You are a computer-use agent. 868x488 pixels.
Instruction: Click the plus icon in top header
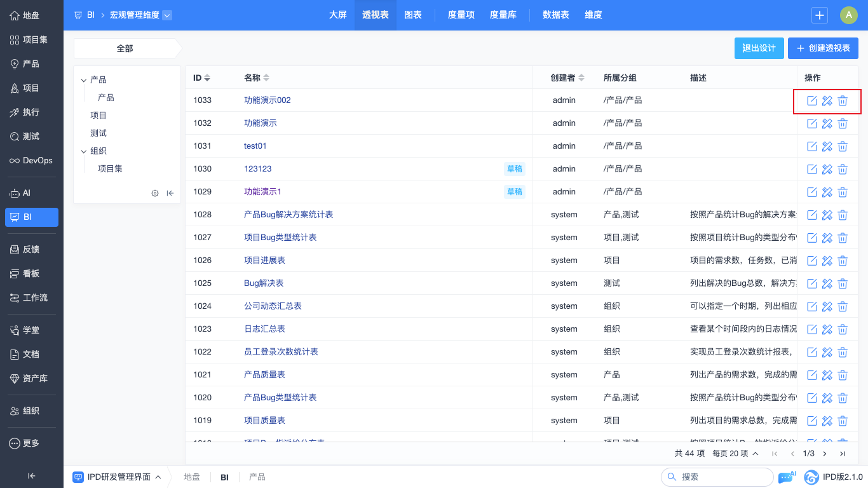[820, 15]
